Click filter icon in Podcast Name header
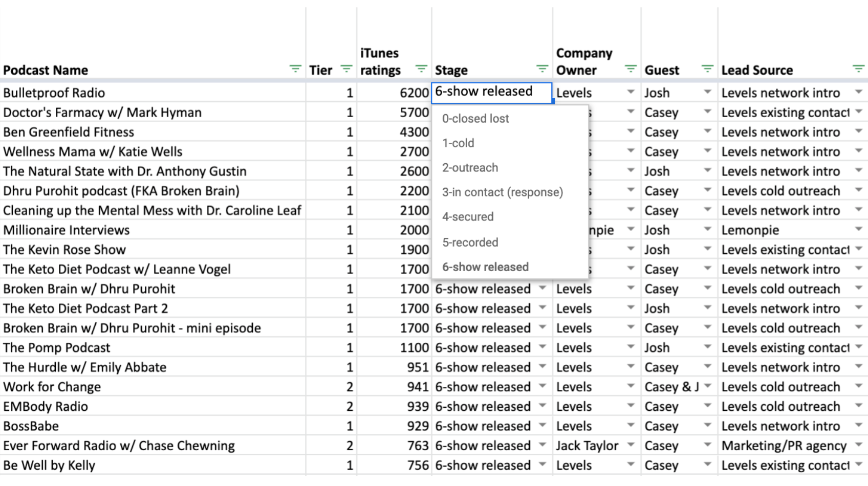868x486 pixels. tap(295, 69)
